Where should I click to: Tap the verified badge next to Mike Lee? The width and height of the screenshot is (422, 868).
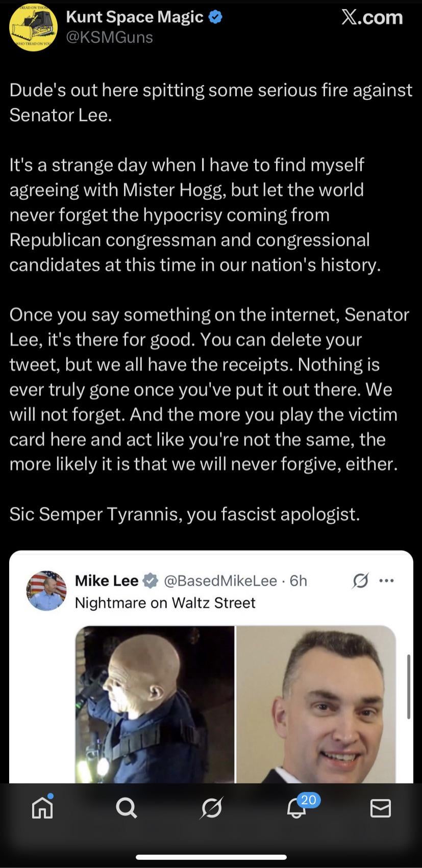click(150, 581)
